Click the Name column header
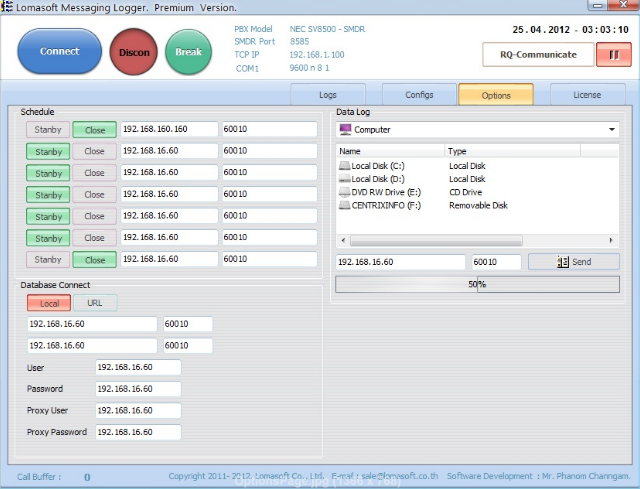 389,151
